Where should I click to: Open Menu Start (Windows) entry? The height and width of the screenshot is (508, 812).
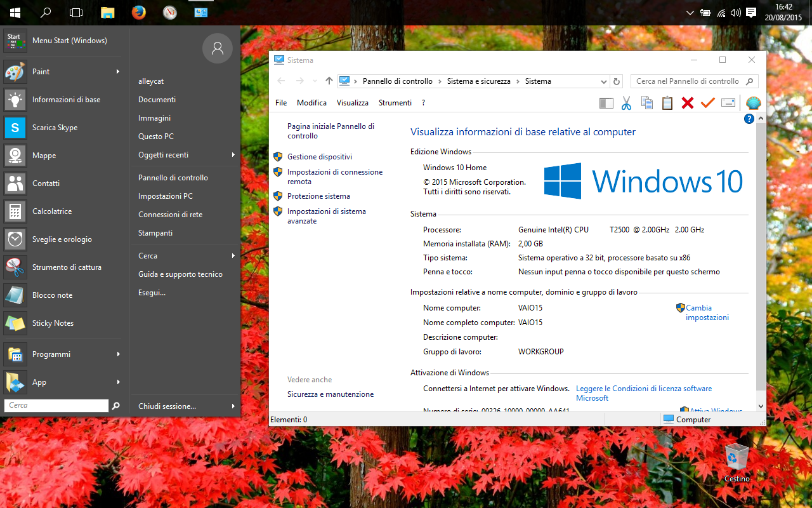[65, 41]
